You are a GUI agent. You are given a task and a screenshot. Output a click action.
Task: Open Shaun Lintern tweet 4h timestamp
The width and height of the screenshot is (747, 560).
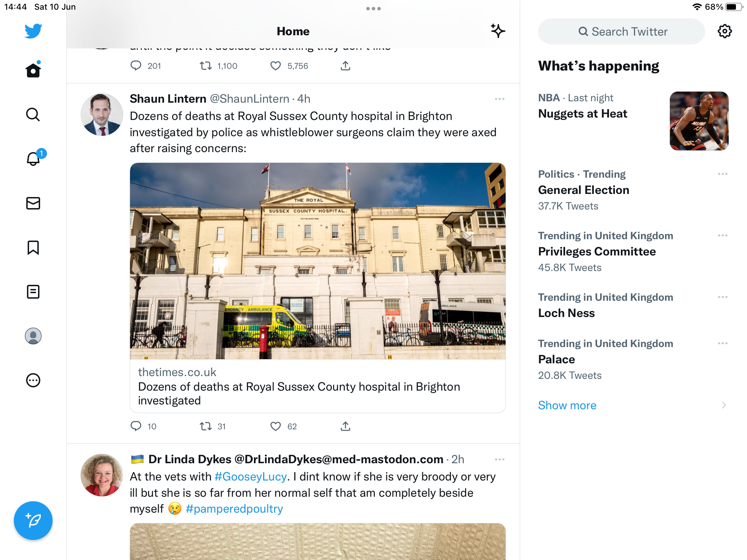tap(304, 99)
